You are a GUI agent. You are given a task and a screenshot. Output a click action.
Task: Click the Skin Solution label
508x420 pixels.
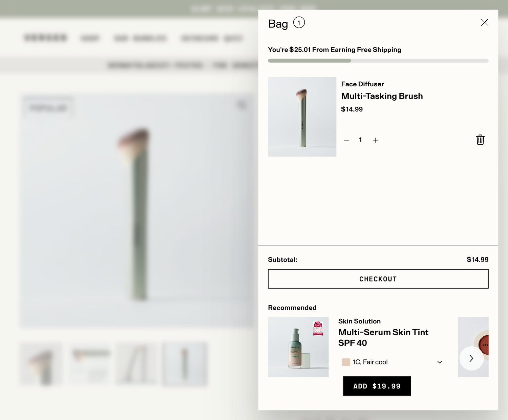coord(359,321)
